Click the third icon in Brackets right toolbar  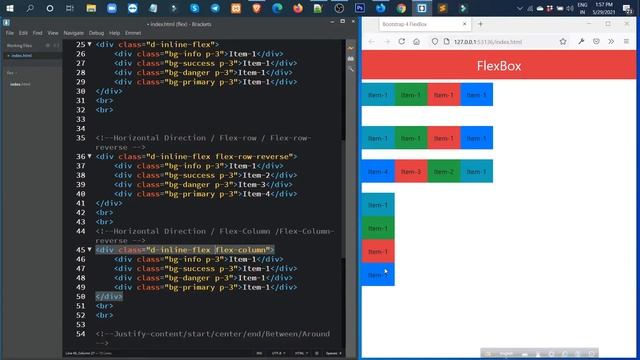(351, 69)
